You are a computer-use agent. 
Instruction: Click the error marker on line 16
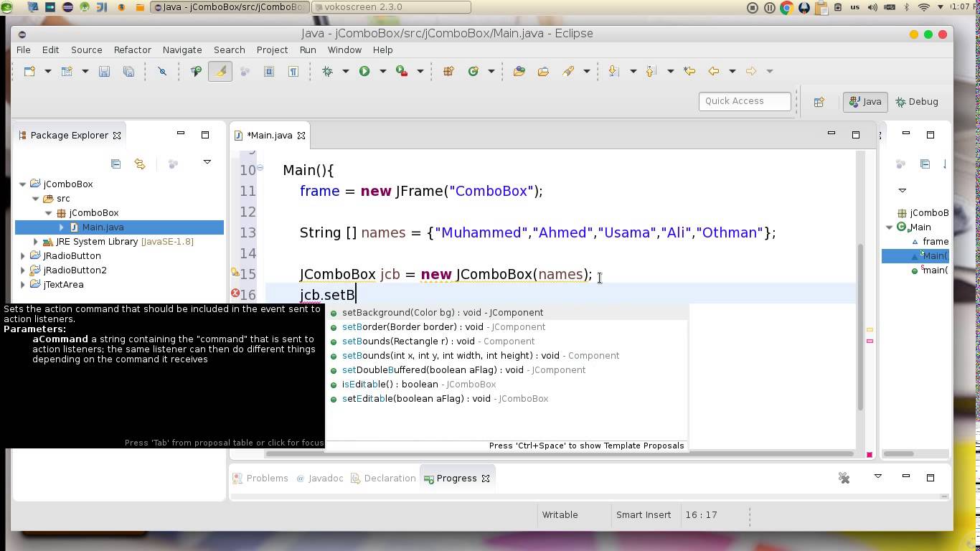tap(235, 293)
